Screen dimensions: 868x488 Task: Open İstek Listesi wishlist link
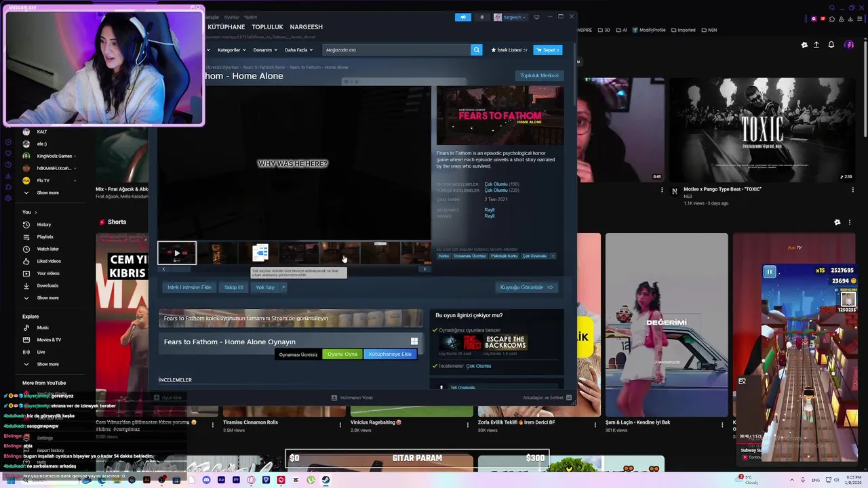[509, 49]
